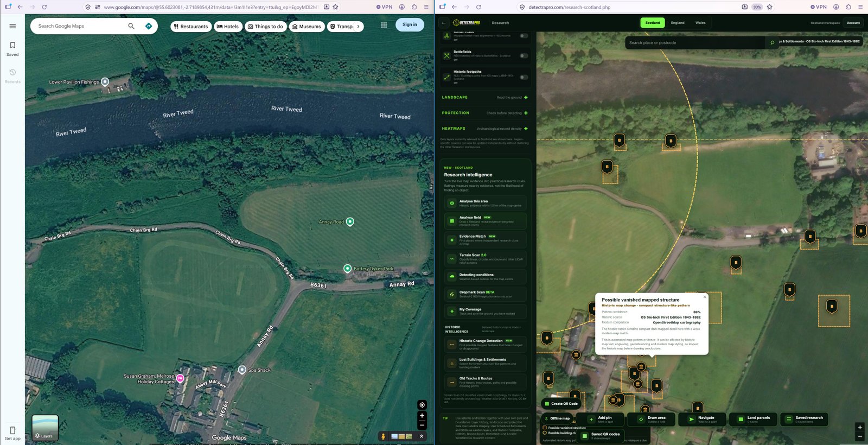Open Recents in Google Maps sidebar
Image resolution: width=868 pixels, height=445 pixels.
click(x=12, y=75)
